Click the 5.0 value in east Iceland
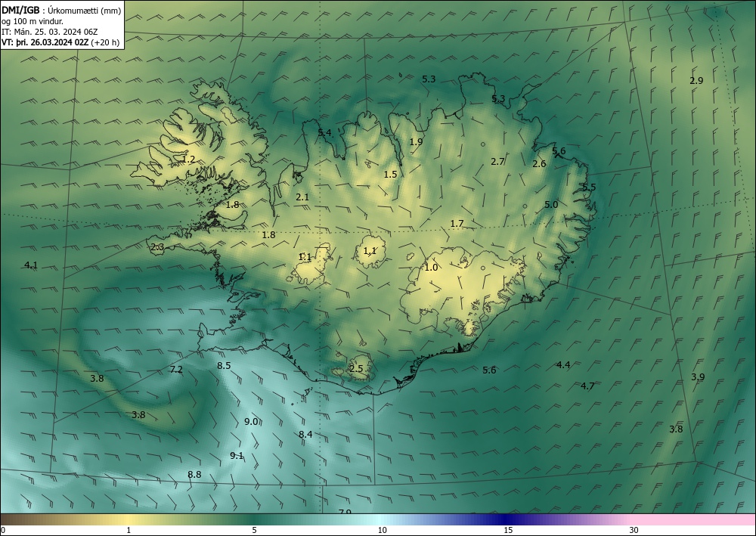Screen dimensions: 756x536 551,204
